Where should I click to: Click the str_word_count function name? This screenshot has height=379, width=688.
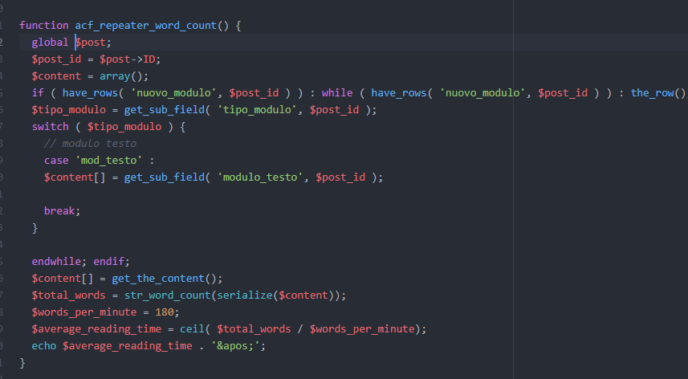(168, 295)
